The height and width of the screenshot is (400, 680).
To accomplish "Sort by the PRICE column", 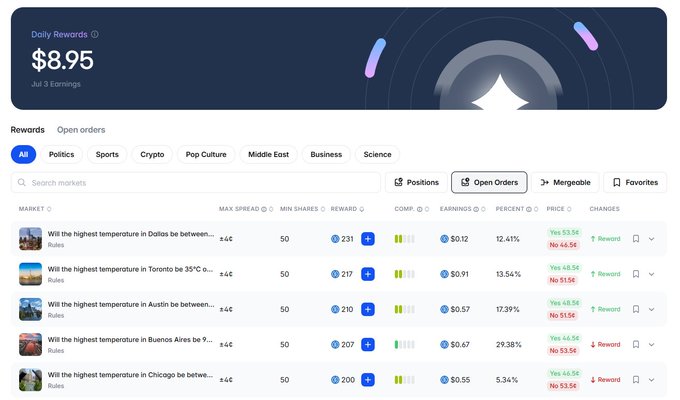I will tap(559, 209).
